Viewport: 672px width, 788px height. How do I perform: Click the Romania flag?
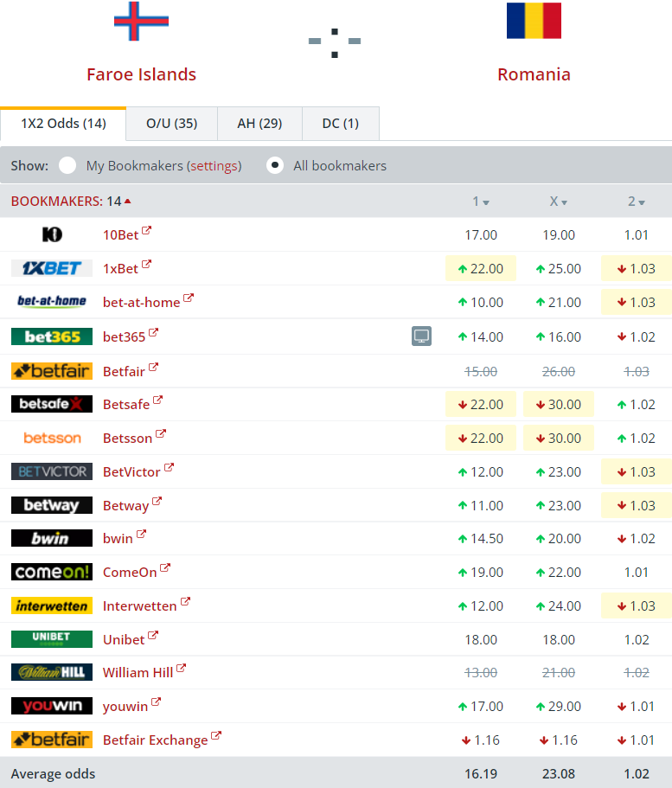(x=534, y=22)
